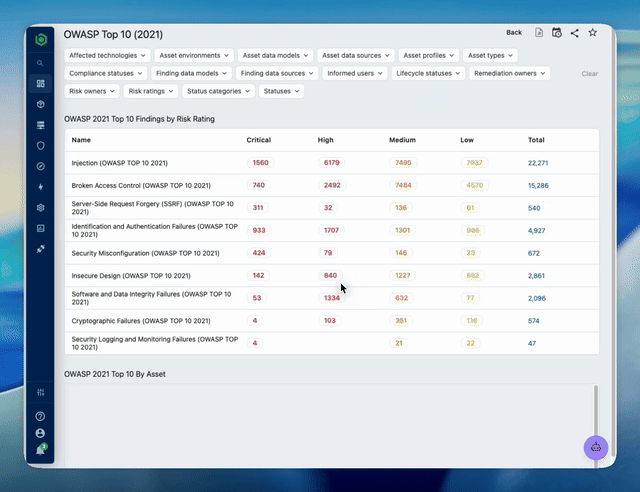Click SSRF total 540
Viewport: 640px width, 492px height.
click(x=534, y=208)
